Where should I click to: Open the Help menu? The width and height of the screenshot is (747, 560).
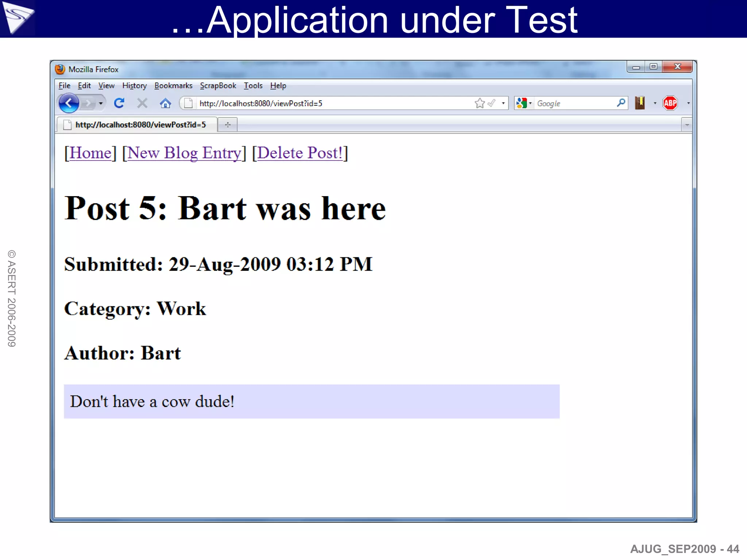coord(278,86)
